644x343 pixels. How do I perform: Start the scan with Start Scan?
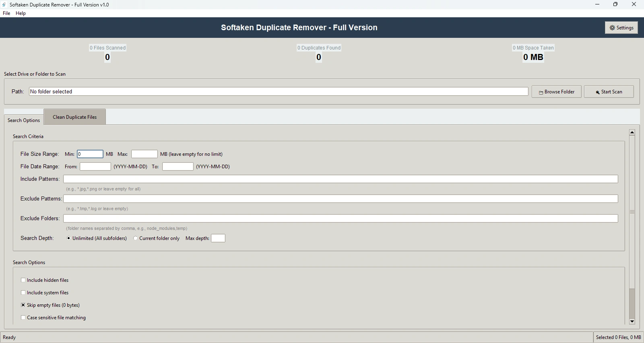(609, 92)
